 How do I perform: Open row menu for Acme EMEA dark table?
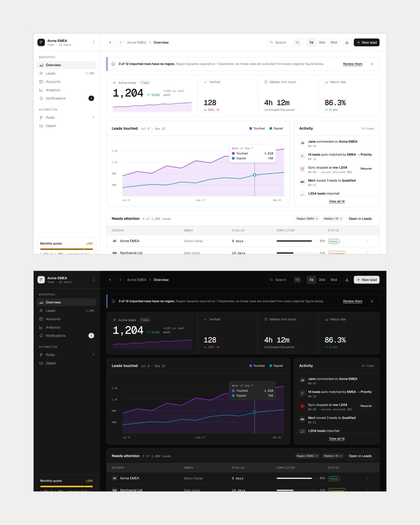pos(367,478)
